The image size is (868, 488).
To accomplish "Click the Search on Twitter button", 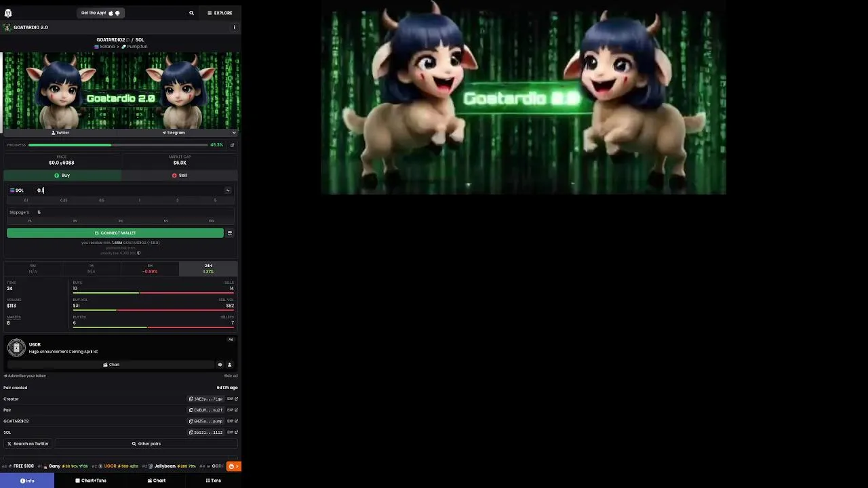I will click(28, 444).
